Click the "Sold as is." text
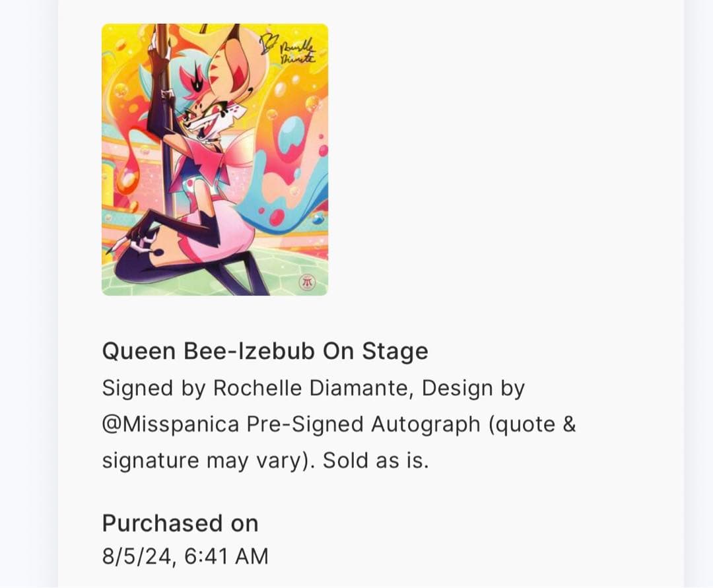The height and width of the screenshot is (588, 713). (x=376, y=460)
